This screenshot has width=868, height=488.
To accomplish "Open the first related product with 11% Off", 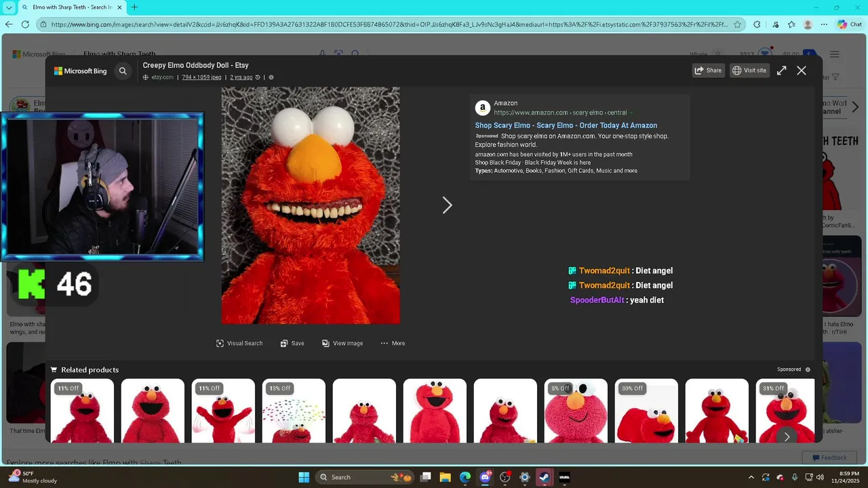I will tap(82, 411).
